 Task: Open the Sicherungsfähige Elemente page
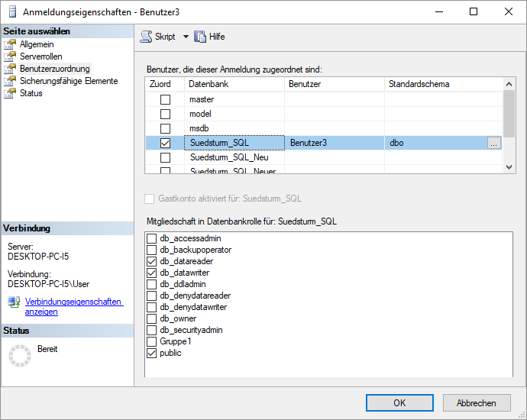[x=69, y=81]
